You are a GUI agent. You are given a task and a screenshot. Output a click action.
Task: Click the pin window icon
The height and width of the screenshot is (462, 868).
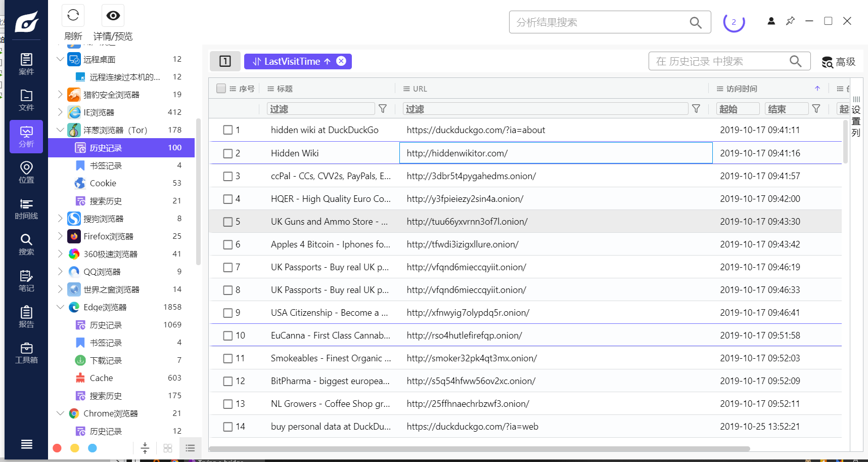point(790,21)
